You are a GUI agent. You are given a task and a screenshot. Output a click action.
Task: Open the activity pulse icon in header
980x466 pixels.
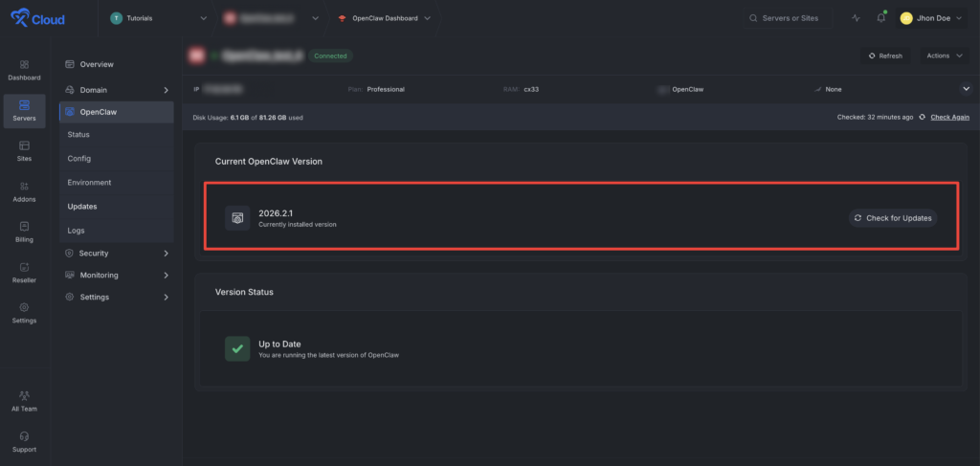click(x=855, y=18)
